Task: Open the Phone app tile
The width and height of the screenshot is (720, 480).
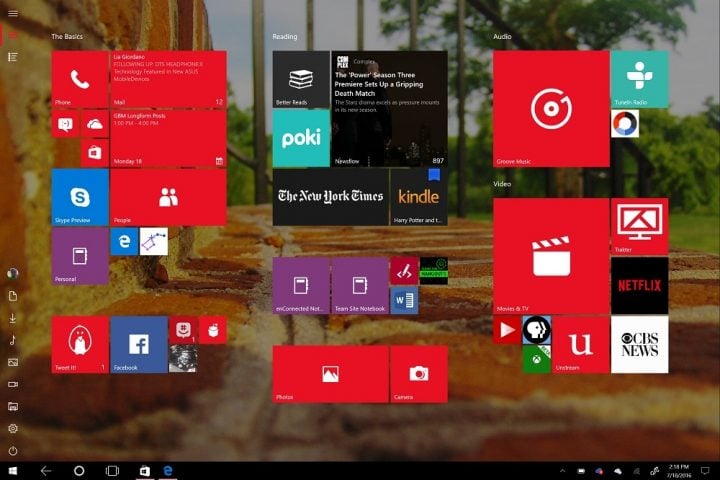Action: [80, 79]
